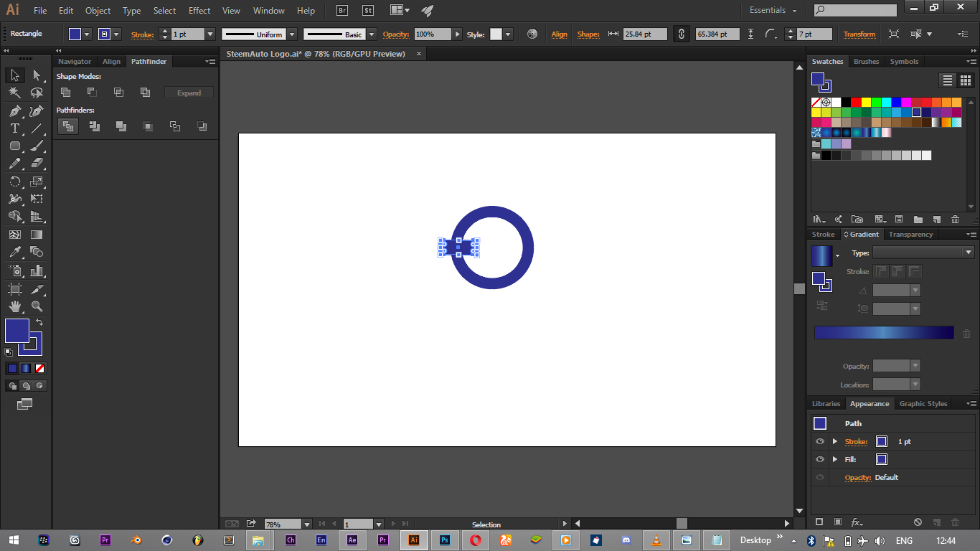Open the Gradient Type dropdown

[968, 253]
